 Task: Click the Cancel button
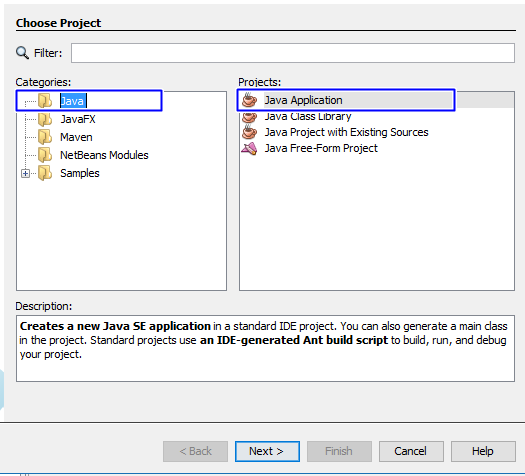411,451
